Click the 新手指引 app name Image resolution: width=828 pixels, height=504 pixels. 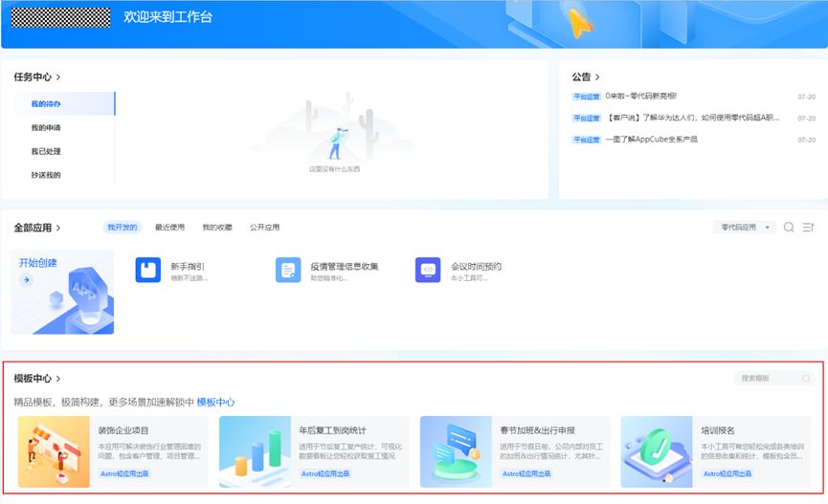click(x=188, y=267)
